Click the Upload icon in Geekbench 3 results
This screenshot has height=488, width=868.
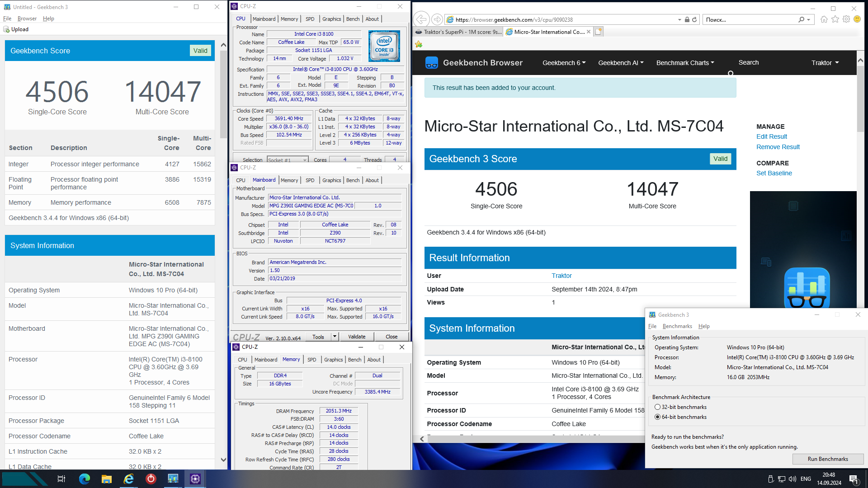point(6,29)
